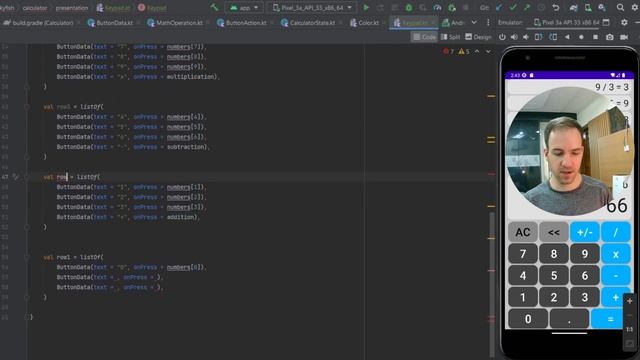Click the emulator volume up icon

point(514,37)
